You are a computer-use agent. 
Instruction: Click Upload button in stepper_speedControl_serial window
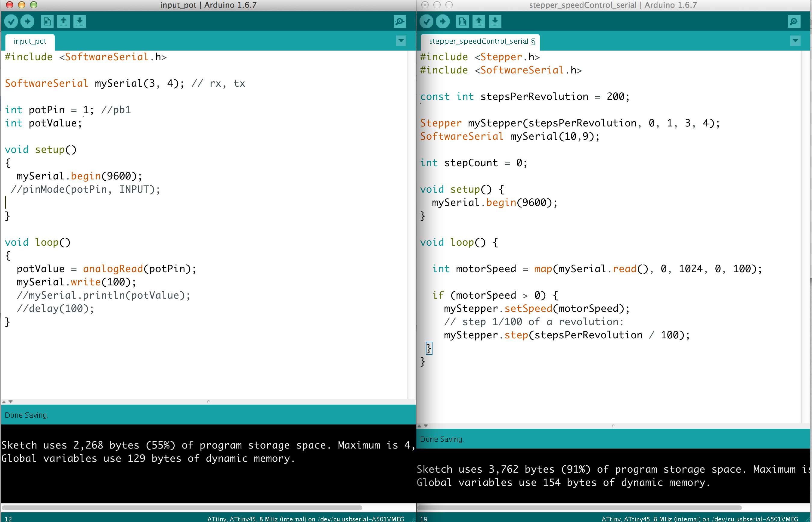click(443, 22)
